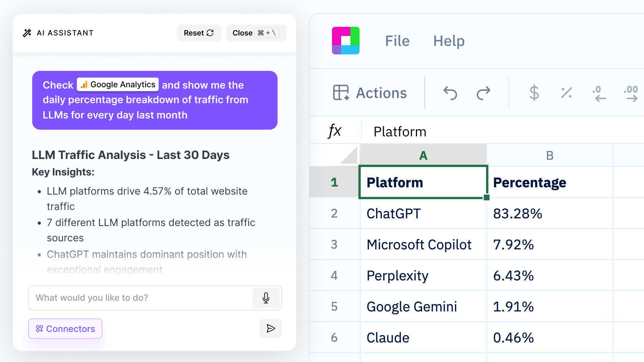Image resolution: width=644 pixels, height=362 pixels.
Task: Select the 1.91% cell
Action: (550, 306)
